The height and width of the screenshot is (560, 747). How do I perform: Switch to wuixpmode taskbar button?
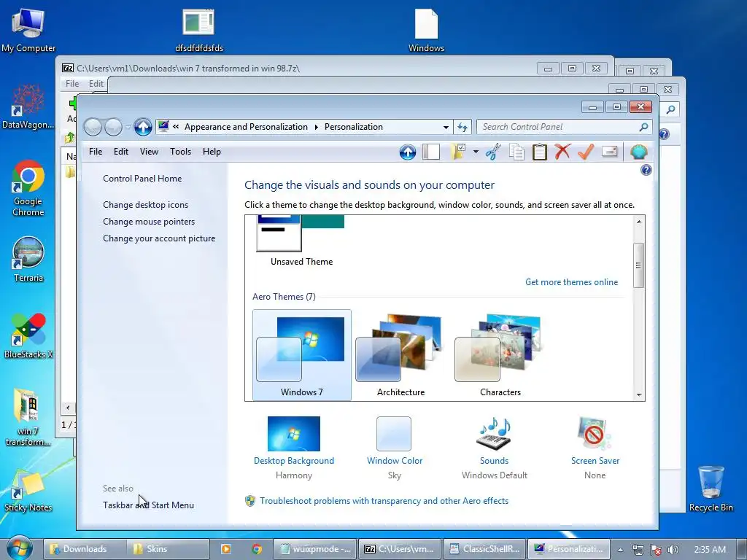point(315,549)
